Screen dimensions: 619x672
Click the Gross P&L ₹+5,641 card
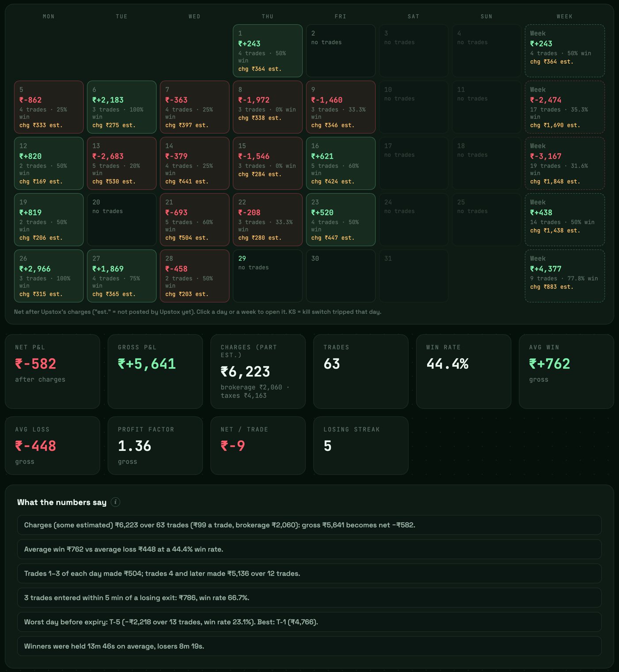155,372
